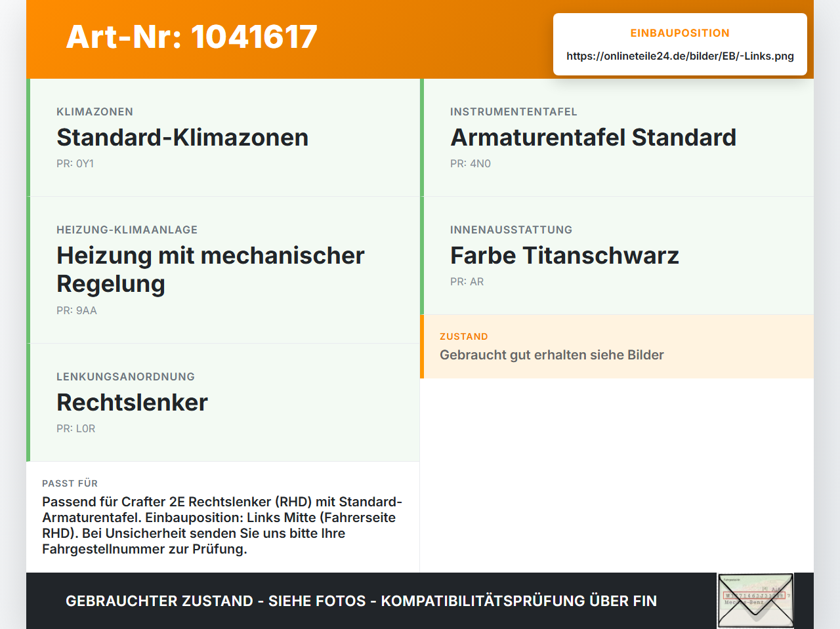This screenshot has width=840, height=629.
Task: Select the Art-Nr: 1041617 header title
Action: tap(192, 37)
